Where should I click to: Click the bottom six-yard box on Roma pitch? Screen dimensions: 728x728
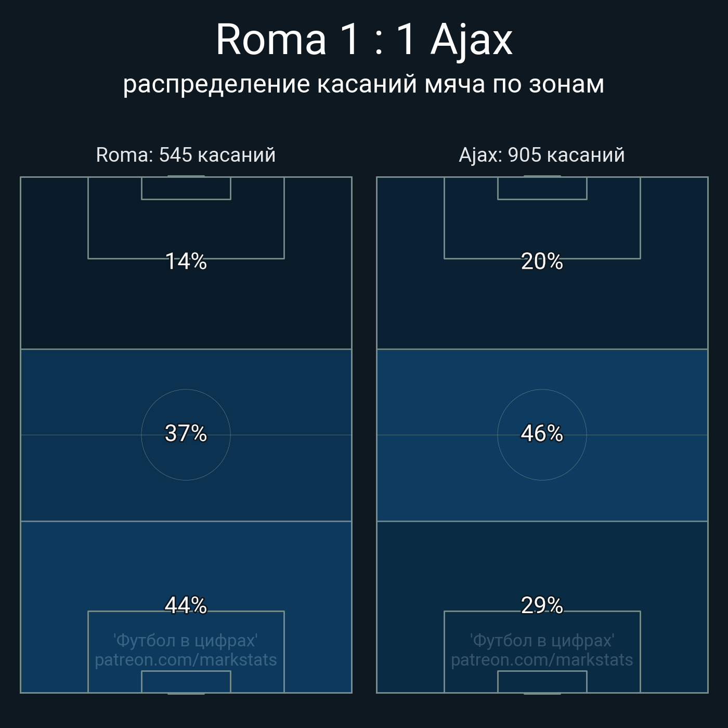pos(186,682)
